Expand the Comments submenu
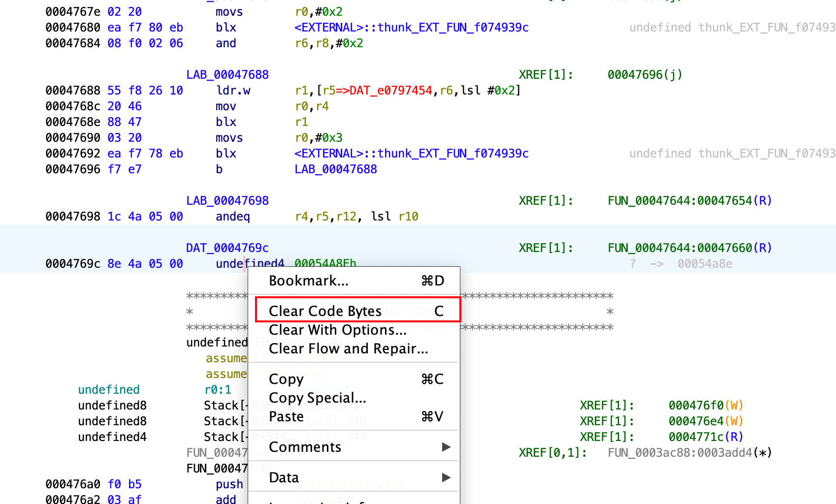The height and width of the screenshot is (504, 836). coord(354,447)
